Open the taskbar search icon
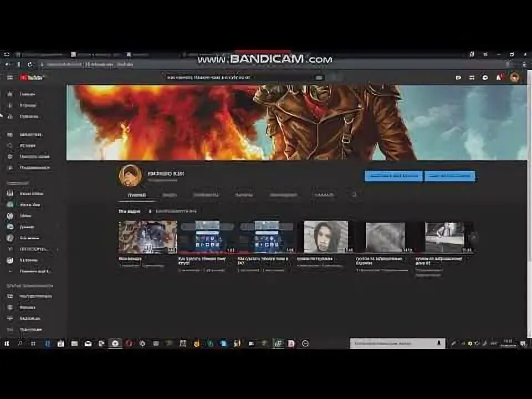Screen dimensions: 532x399 [20, 344]
